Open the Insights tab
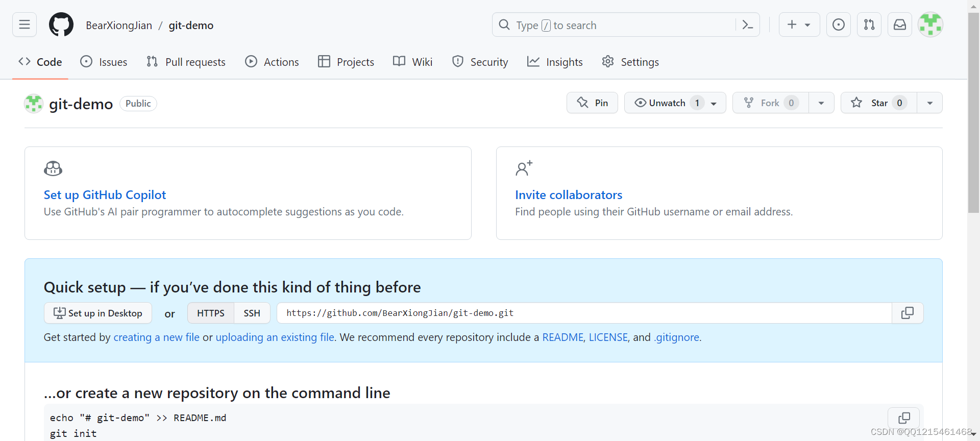Viewport: 980px width, 441px height. pos(555,62)
